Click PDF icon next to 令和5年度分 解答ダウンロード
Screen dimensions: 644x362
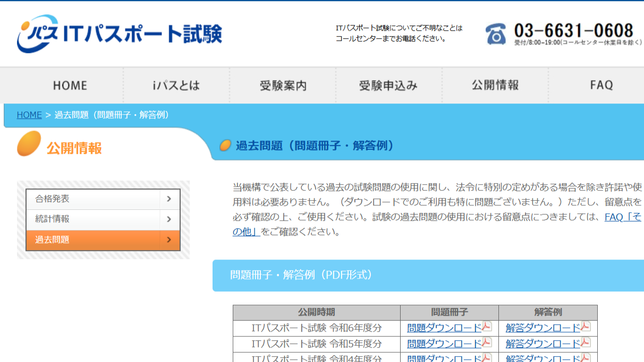(x=586, y=342)
